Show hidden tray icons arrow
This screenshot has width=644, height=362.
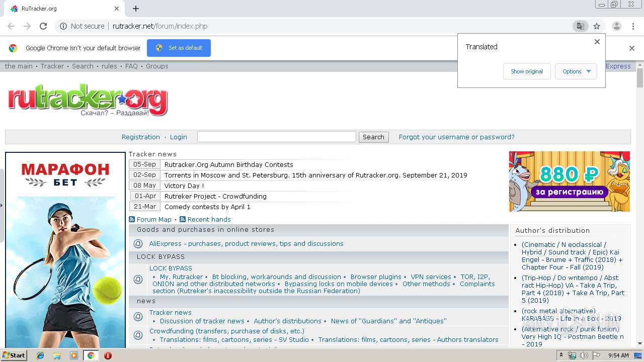(x=561, y=355)
